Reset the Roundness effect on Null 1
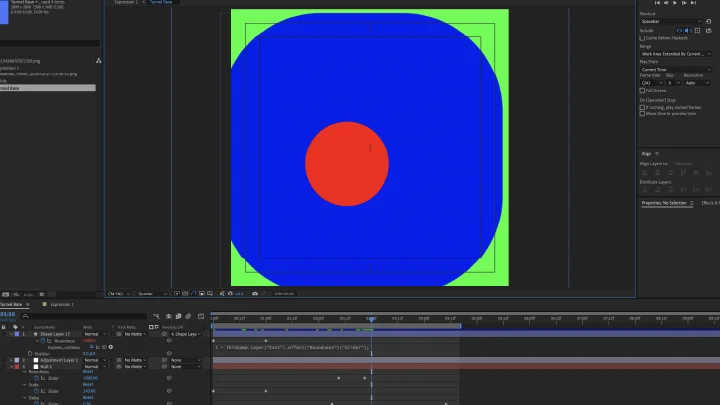 (88, 371)
